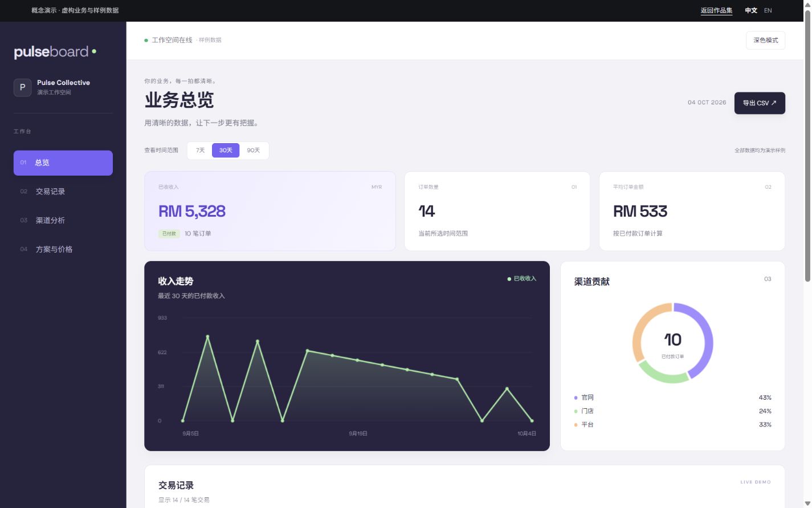Click the 24% 门店 percentage
The width and height of the screenshot is (812, 508).
point(765,411)
